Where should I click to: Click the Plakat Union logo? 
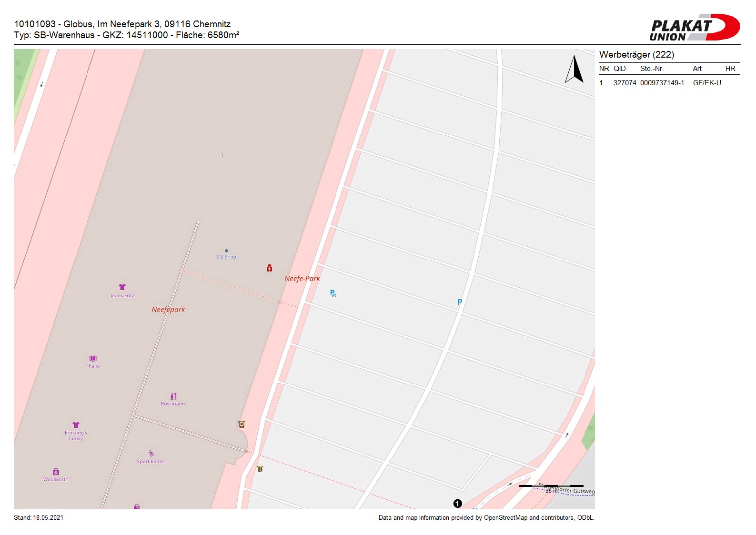click(694, 28)
